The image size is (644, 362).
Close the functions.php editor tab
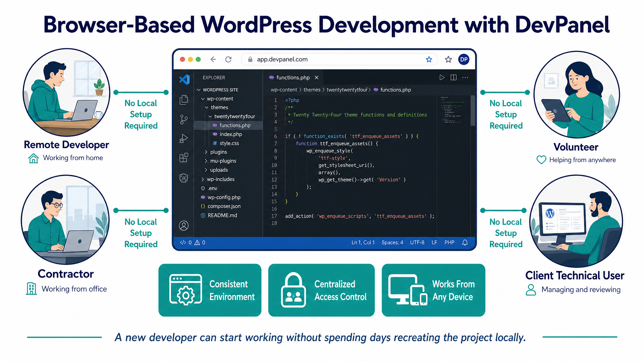point(316,77)
